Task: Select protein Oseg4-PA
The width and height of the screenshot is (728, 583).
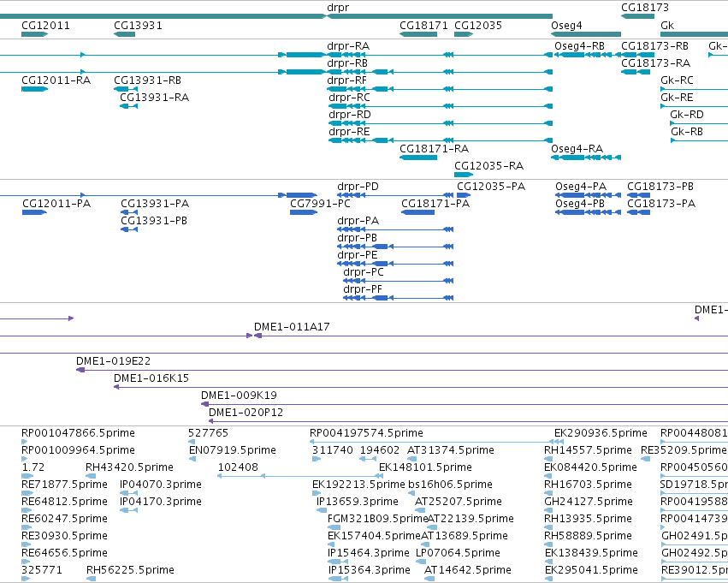Action: (581, 187)
